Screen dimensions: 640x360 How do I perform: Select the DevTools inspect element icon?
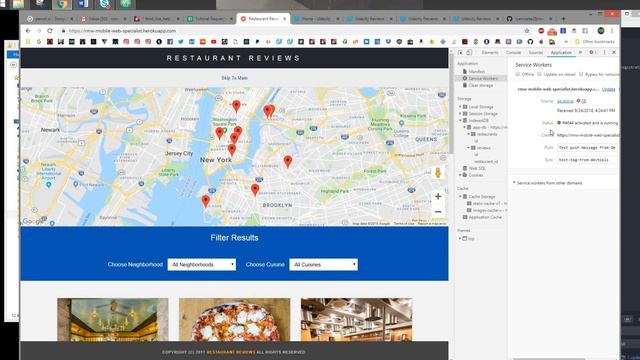tap(460, 52)
